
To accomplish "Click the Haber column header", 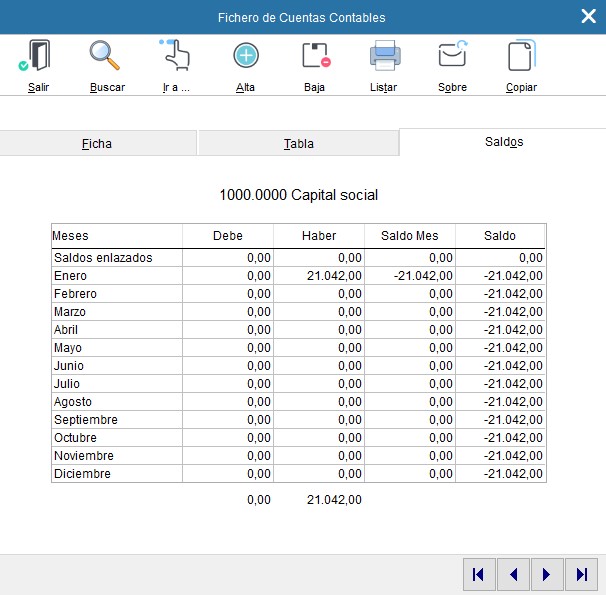I will point(319,236).
